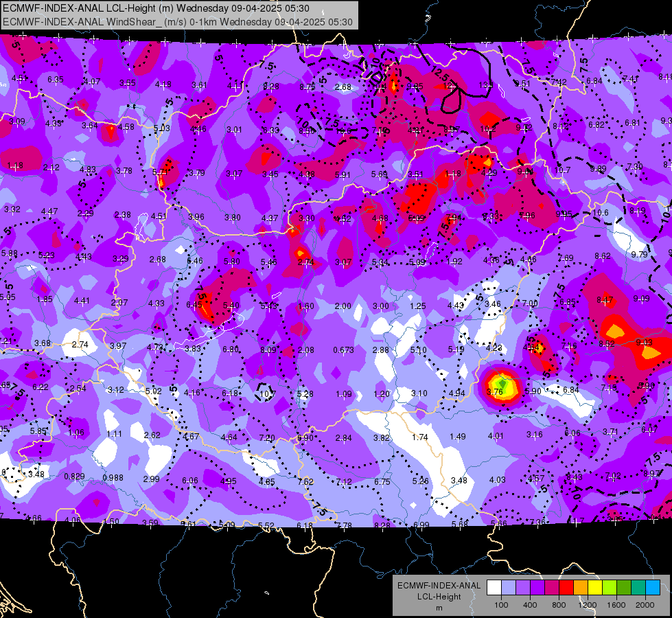Image resolution: width=672 pixels, height=618 pixels.
Task: Click the legend tick label '800'
Action: pos(559,605)
